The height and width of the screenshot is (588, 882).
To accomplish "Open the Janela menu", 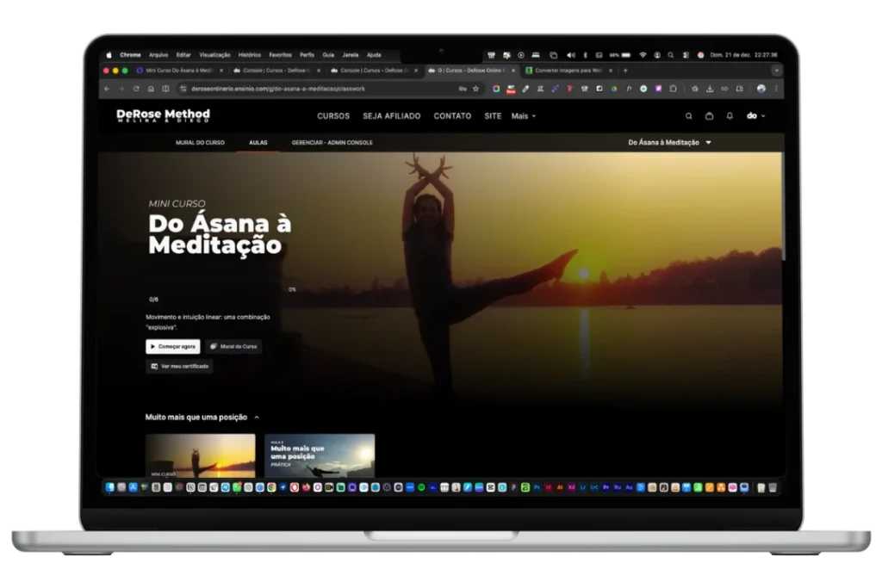I will [x=351, y=55].
